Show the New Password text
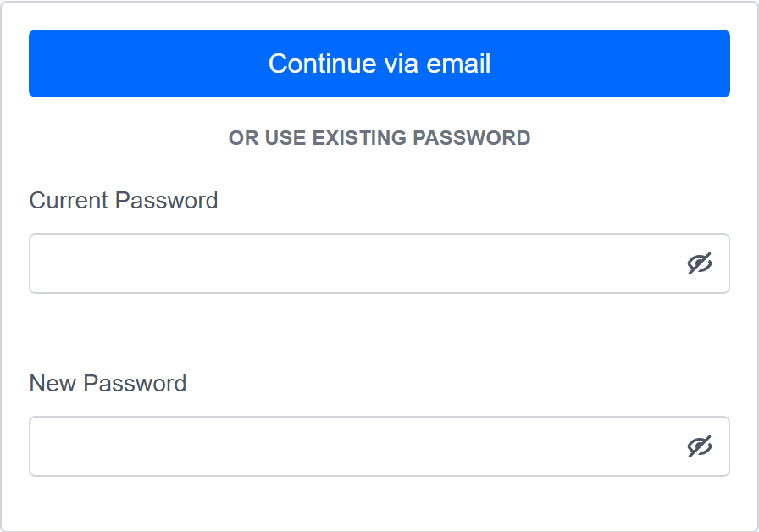 pyautogui.click(x=699, y=446)
